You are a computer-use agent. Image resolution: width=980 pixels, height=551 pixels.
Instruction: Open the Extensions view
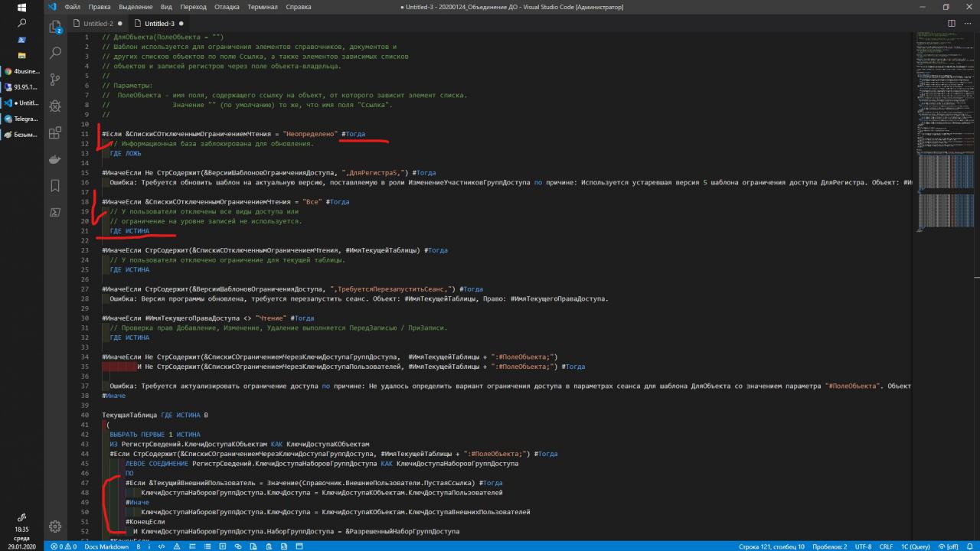pyautogui.click(x=55, y=132)
